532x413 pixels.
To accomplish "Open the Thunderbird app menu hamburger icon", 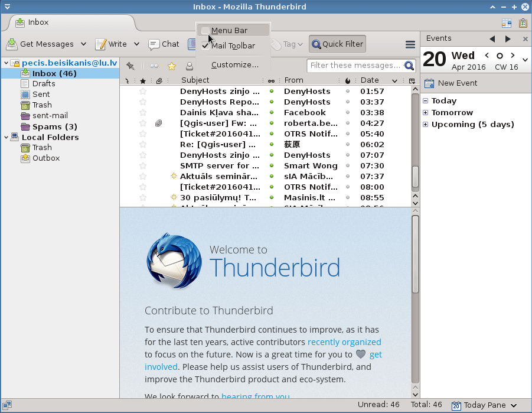I will (x=410, y=44).
